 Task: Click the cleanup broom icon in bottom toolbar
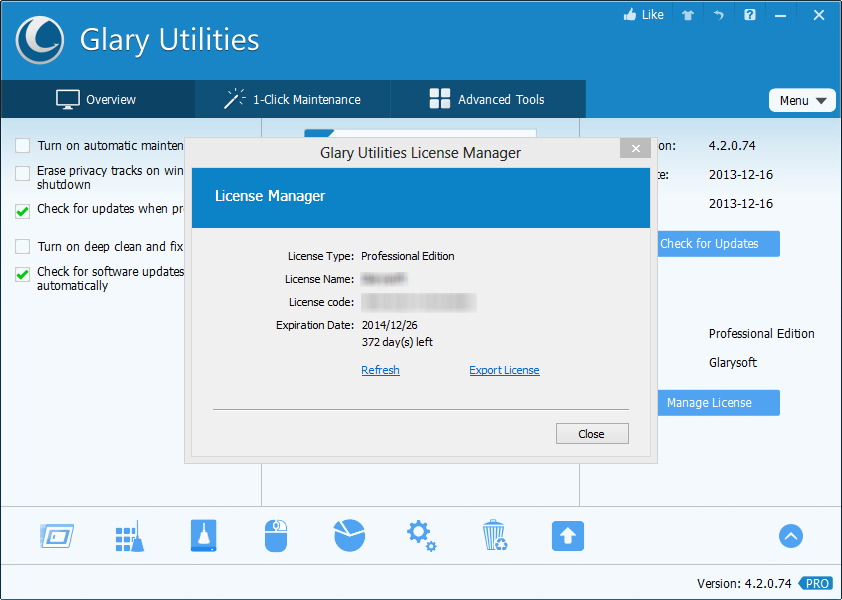coord(129,536)
